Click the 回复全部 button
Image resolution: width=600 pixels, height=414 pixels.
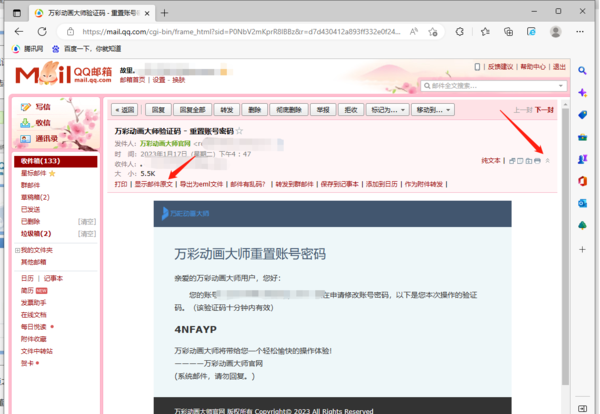coord(193,109)
